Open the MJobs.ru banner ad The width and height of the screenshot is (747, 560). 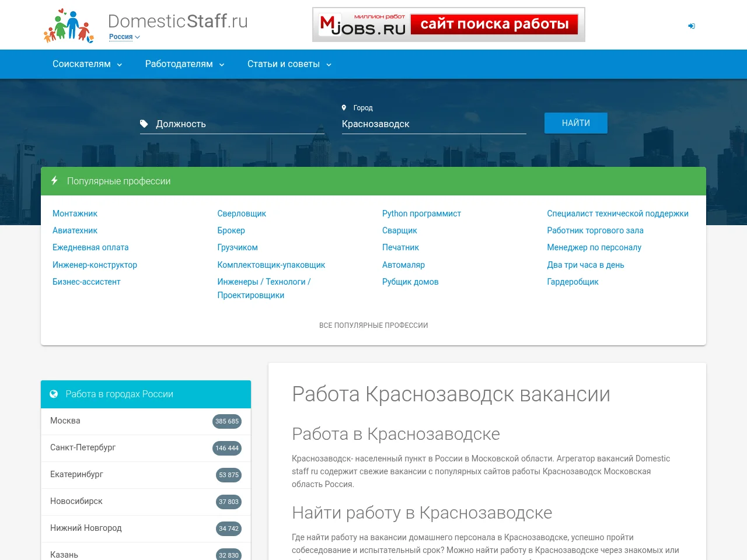[449, 24]
